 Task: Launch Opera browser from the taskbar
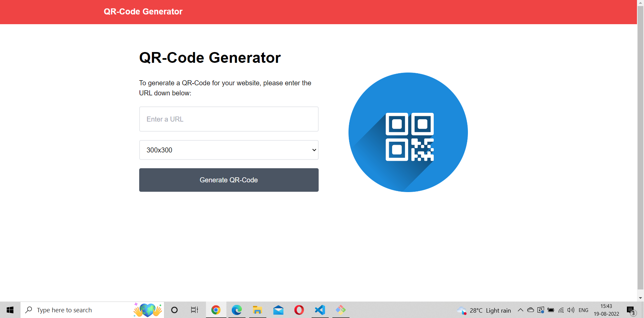click(x=299, y=310)
